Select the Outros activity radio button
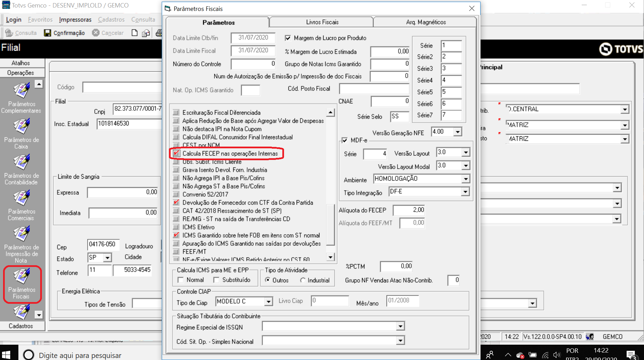Screen dimensions: 644x360 coord(268,280)
